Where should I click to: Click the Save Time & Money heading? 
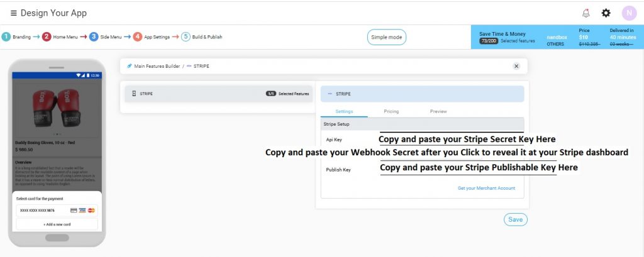point(502,34)
